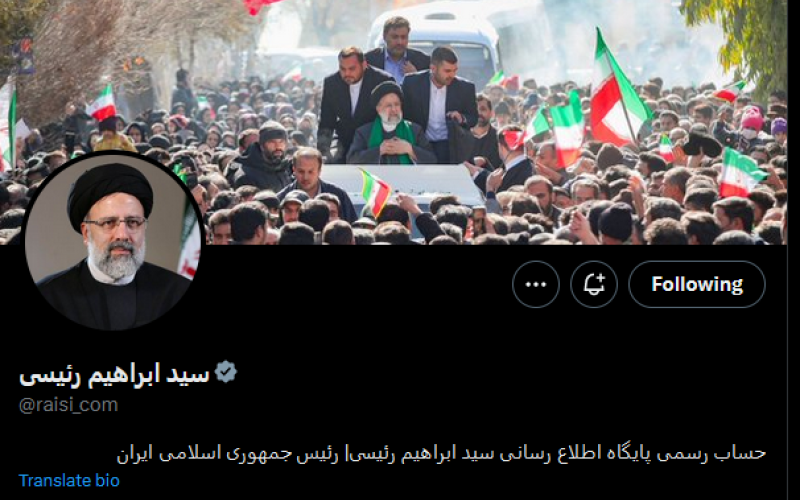Screen dimensions: 800x500
Task: Select the @raisi_com handle text
Action: 68,405
